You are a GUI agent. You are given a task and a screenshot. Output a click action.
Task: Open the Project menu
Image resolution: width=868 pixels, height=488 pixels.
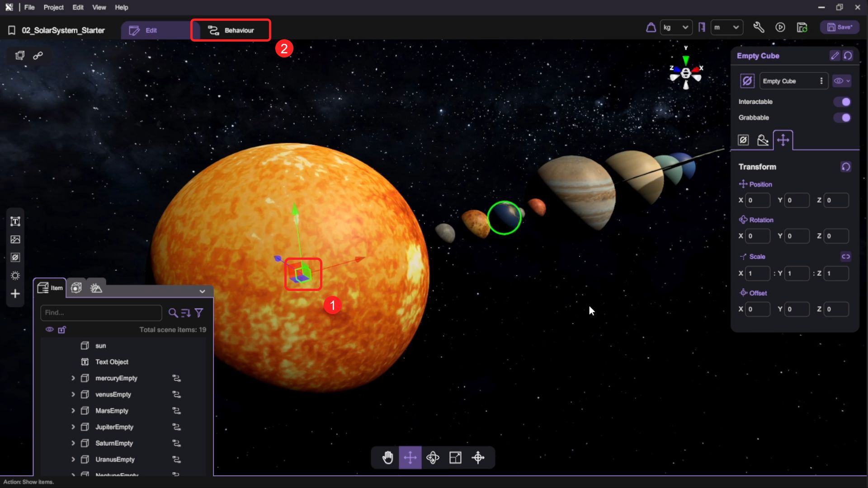coord(53,7)
